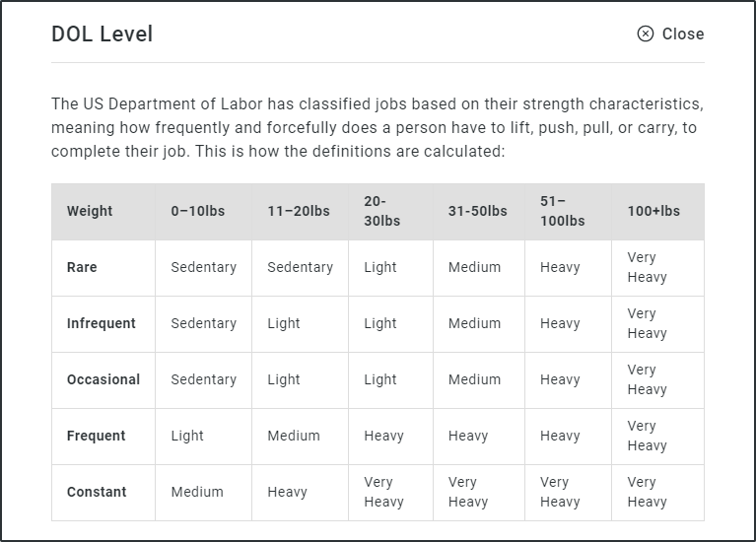Screen dimensions: 756x542
Task: Select the Constant row label
Action: coord(97,492)
